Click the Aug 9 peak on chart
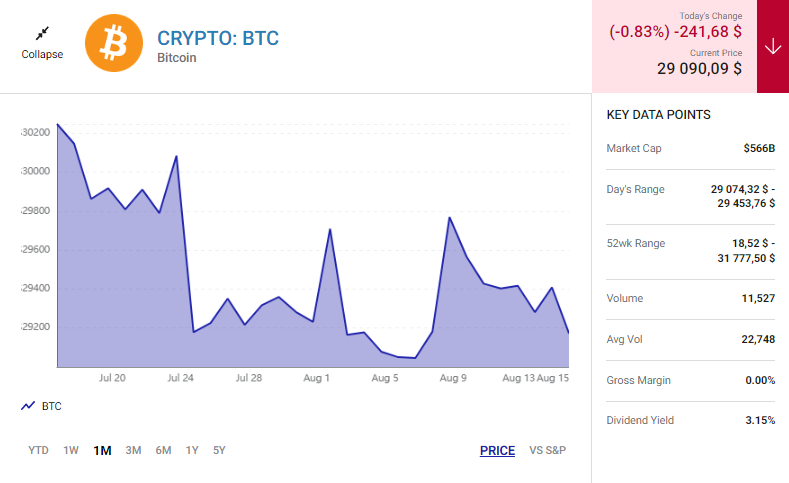The height and width of the screenshot is (483, 789). click(x=450, y=218)
